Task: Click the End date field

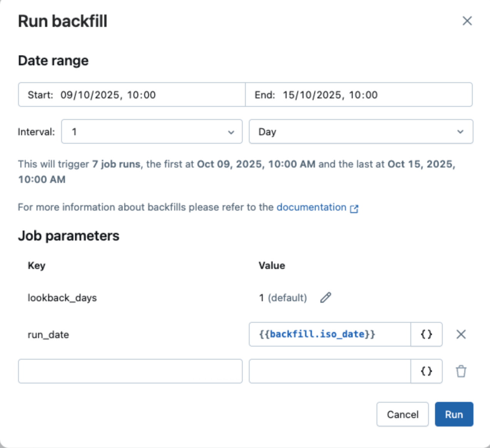Action: pyautogui.click(x=358, y=95)
